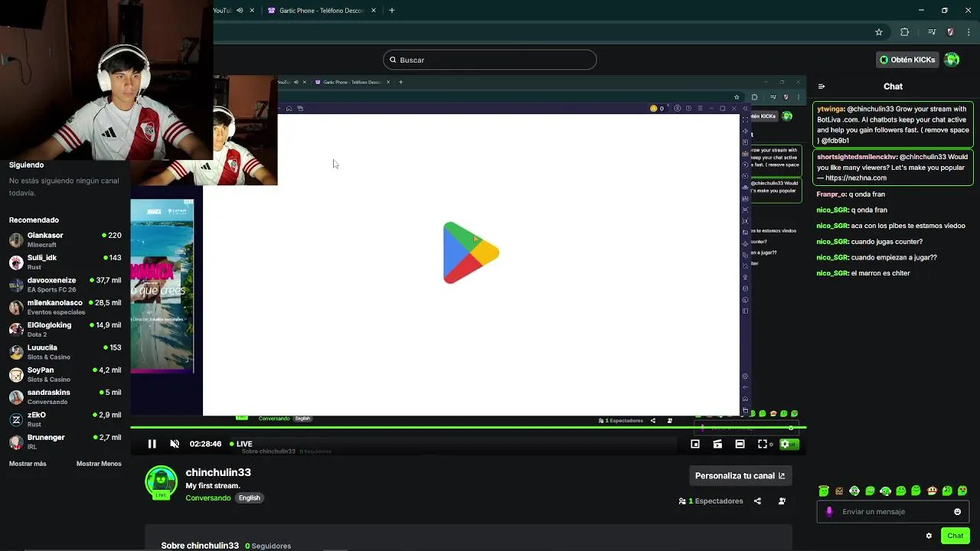Open Luuucila recommended channel
The image size is (980, 551).
coord(65,352)
